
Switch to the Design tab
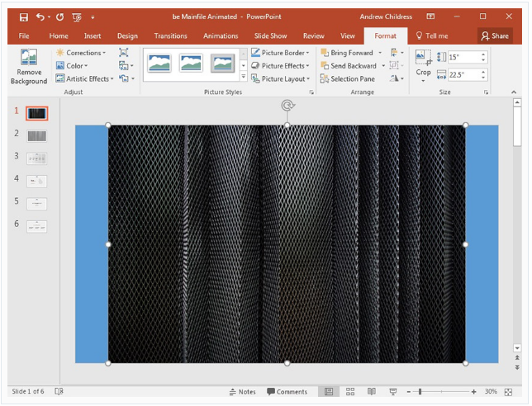(127, 36)
